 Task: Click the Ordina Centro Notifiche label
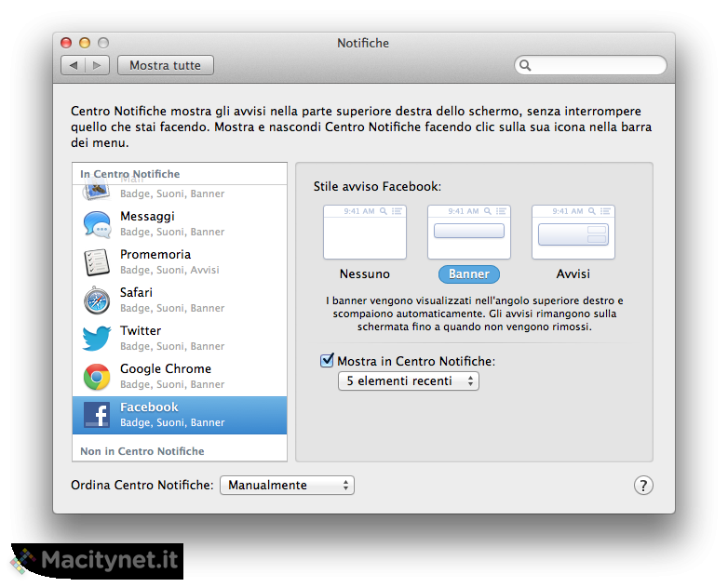[142, 485]
